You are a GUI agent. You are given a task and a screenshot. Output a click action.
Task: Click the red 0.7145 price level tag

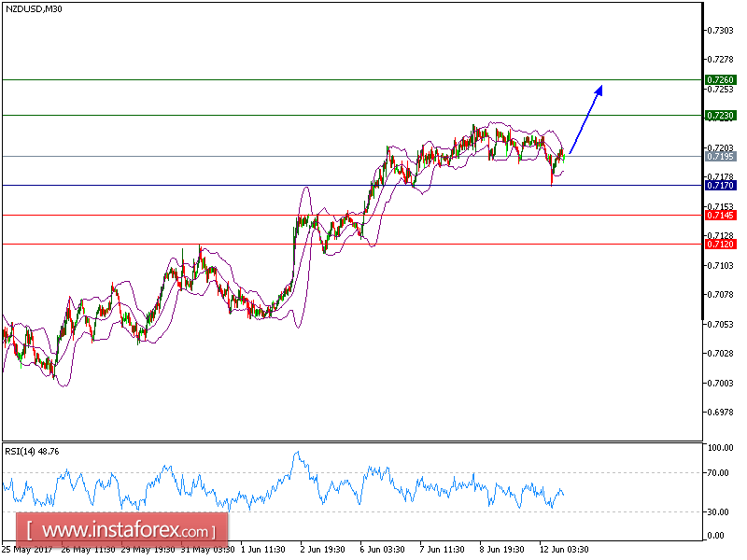click(x=719, y=214)
